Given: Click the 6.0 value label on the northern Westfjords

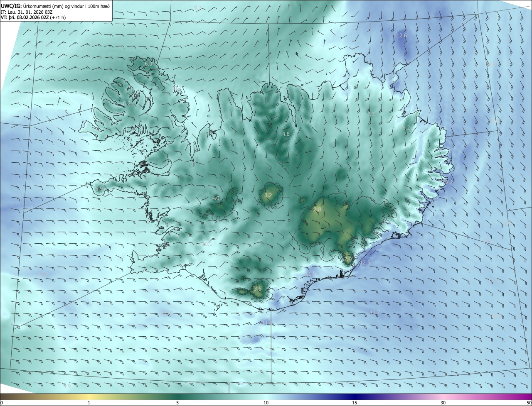Looking at the screenshot, I should pyautogui.click(x=148, y=64).
